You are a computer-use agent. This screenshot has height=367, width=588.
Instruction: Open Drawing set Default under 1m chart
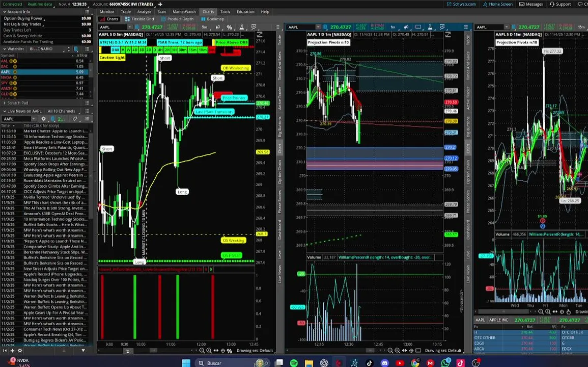(443, 351)
